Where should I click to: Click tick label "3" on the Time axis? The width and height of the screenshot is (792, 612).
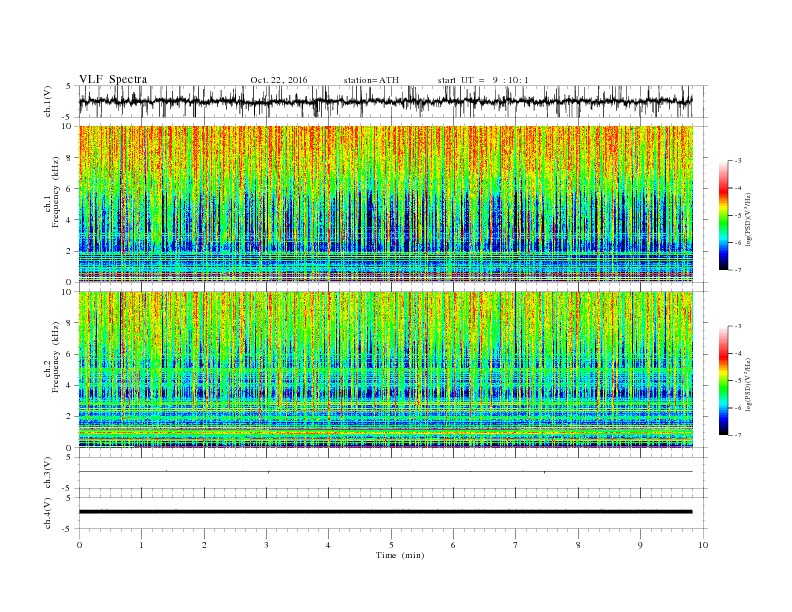click(x=266, y=545)
